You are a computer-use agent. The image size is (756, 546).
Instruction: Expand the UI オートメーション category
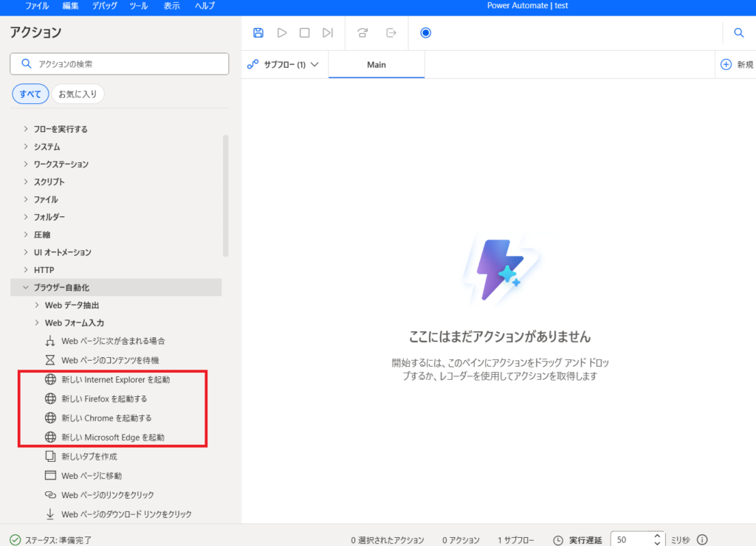coord(27,252)
